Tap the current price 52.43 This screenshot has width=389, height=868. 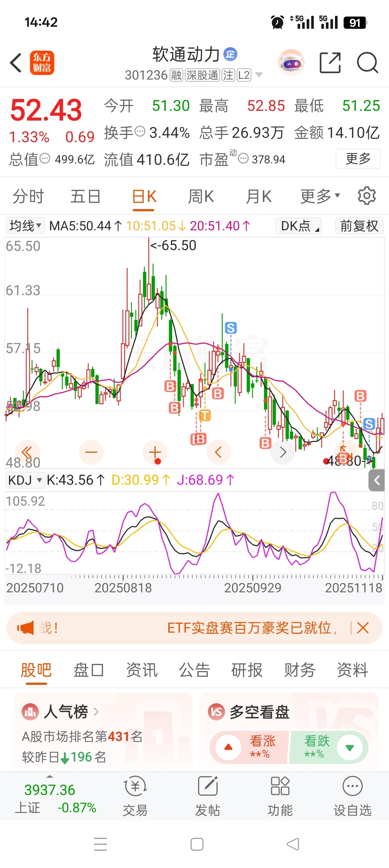pos(46,110)
